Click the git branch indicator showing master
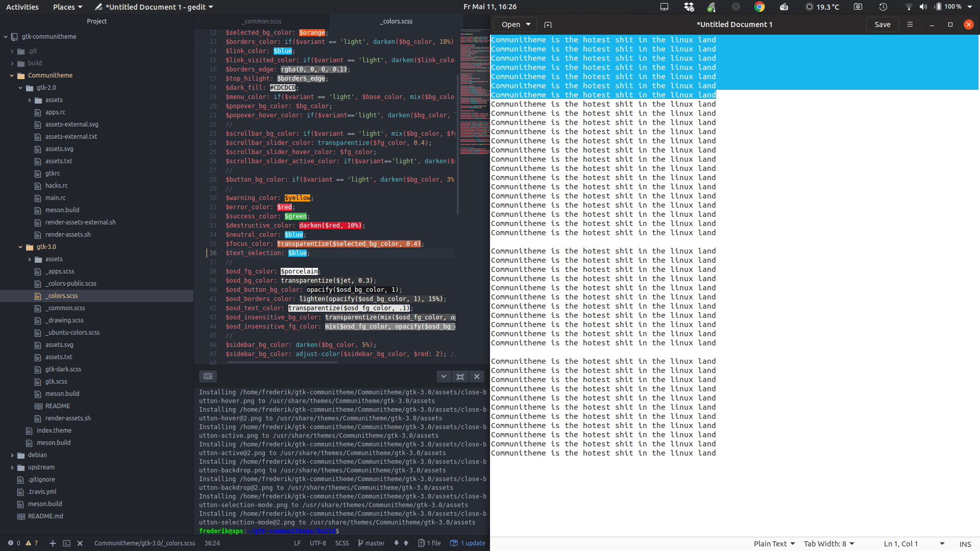The image size is (980, 551). coord(371,543)
